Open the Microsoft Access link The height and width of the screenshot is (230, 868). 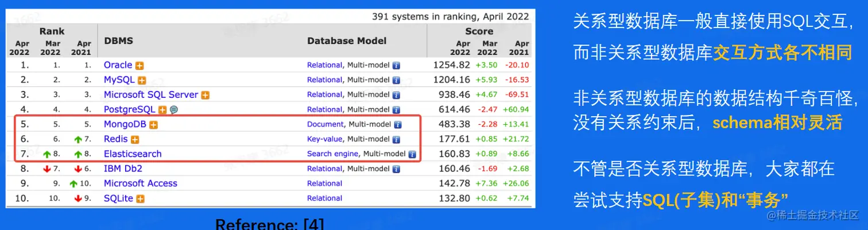tap(141, 183)
